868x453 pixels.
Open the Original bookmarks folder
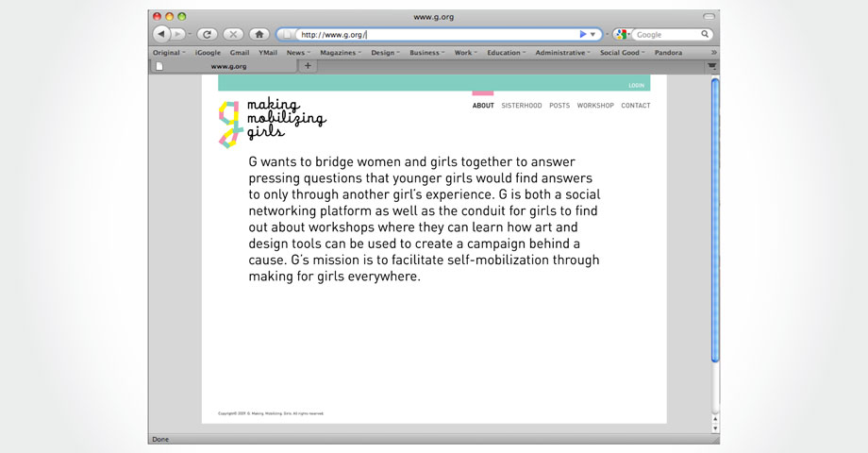169,53
